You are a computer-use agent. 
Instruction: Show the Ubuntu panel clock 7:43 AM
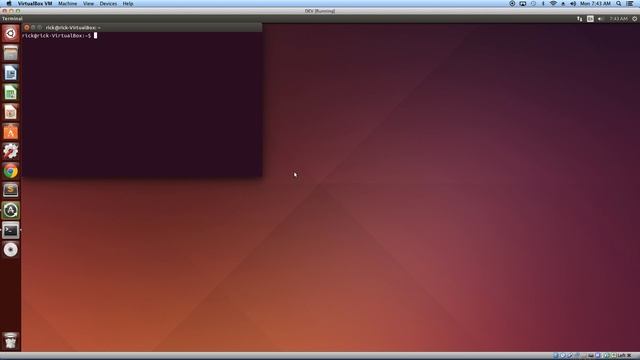click(x=618, y=19)
